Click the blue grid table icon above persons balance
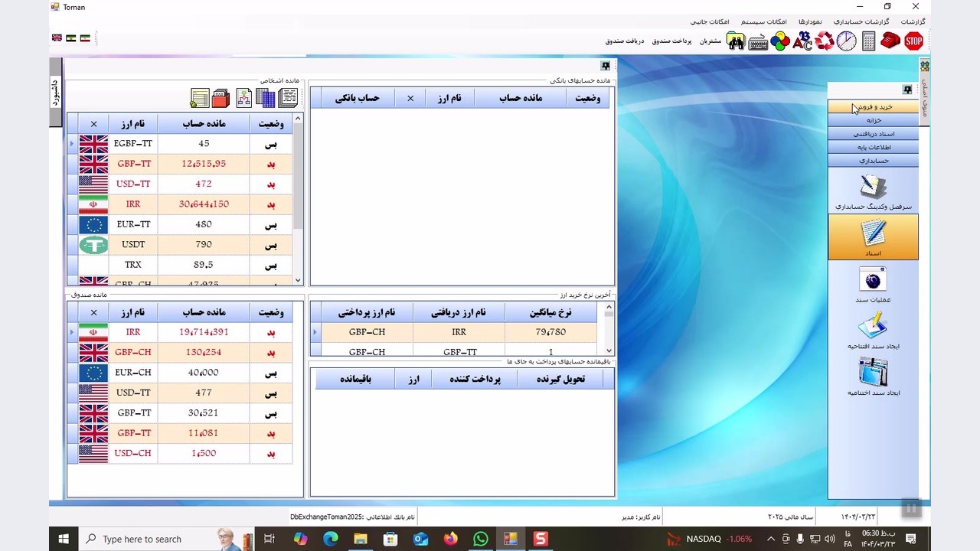This screenshot has height=551, width=980. click(266, 98)
